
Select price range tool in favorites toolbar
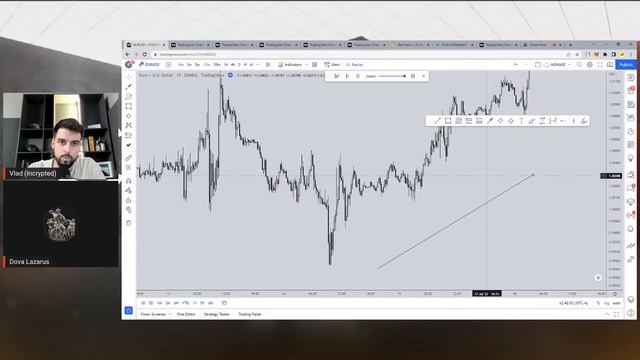click(542, 121)
